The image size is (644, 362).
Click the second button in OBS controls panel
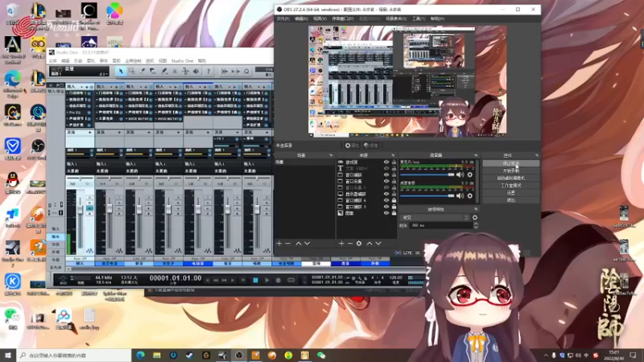pos(511,171)
